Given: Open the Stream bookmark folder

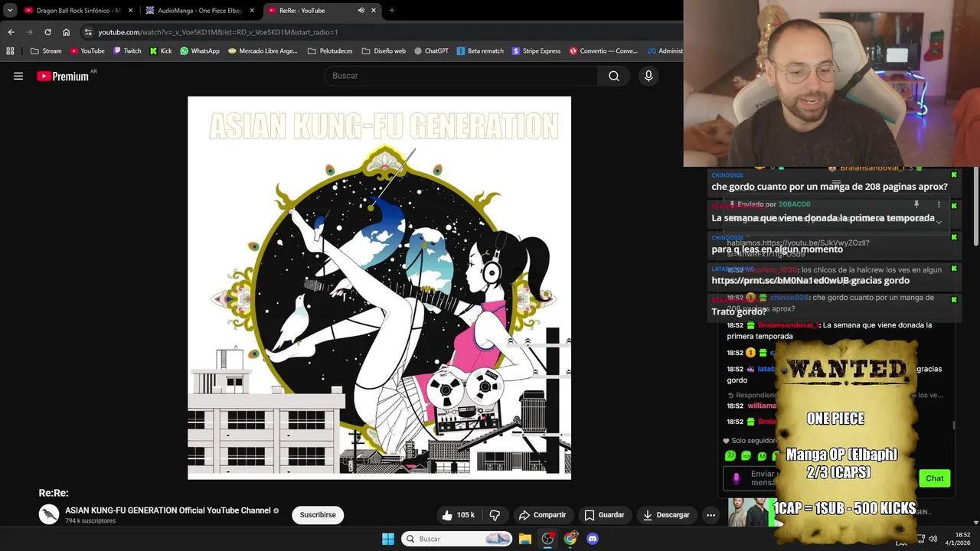Looking at the screenshot, I should click(x=46, y=51).
